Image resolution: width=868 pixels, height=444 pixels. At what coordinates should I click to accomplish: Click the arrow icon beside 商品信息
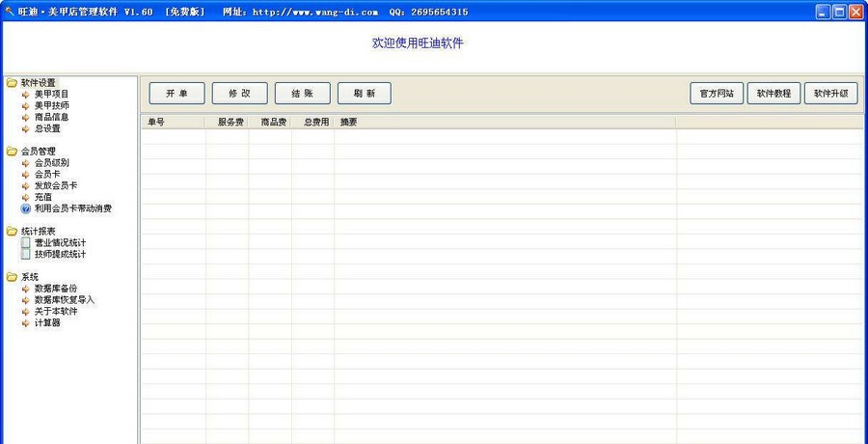click(x=25, y=118)
